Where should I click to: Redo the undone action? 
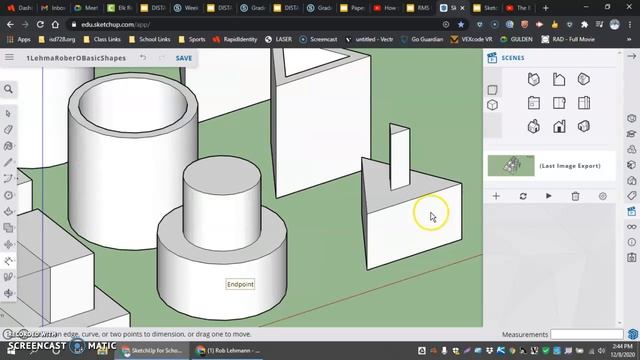(x=162, y=58)
